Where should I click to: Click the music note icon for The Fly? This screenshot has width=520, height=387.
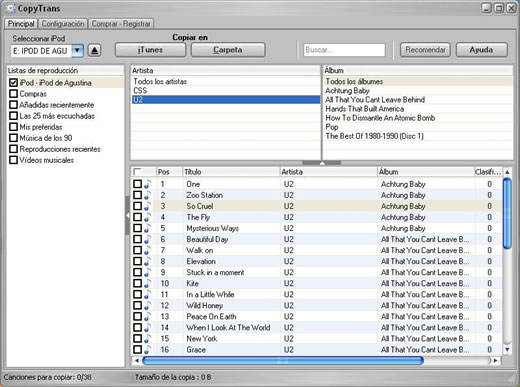(x=147, y=217)
